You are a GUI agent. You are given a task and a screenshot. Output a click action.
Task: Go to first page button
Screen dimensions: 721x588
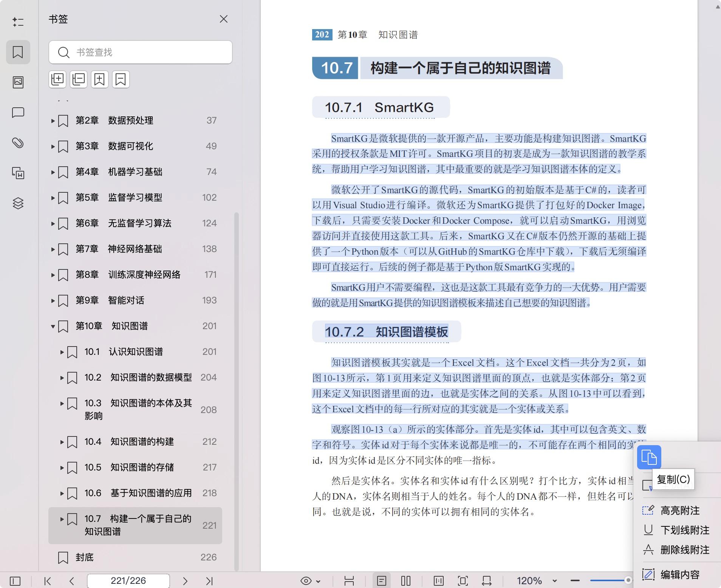click(48, 581)
